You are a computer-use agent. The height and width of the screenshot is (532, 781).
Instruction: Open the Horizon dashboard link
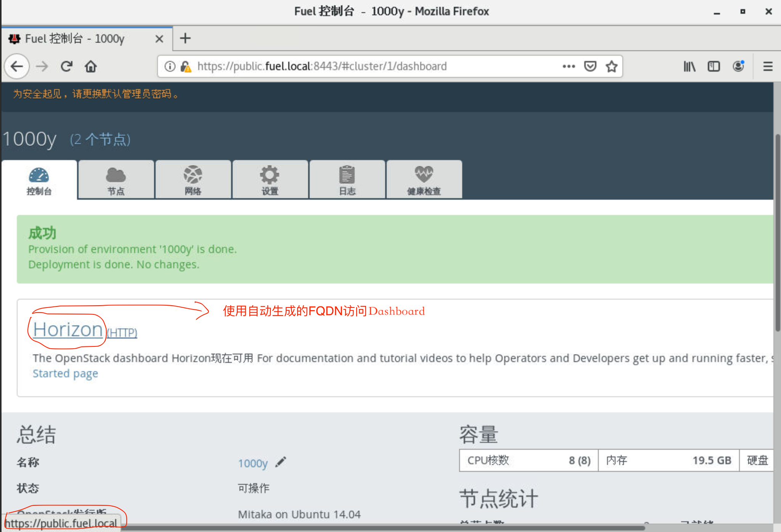click(67, 330)
